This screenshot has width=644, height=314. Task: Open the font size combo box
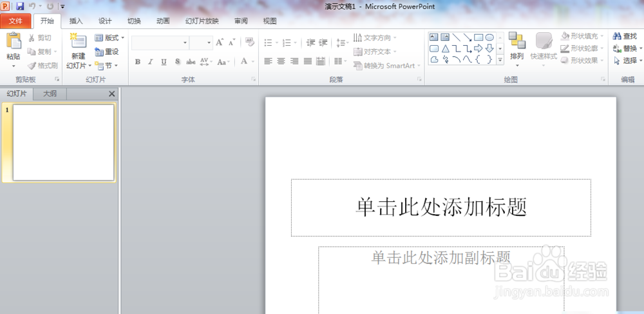201,43
